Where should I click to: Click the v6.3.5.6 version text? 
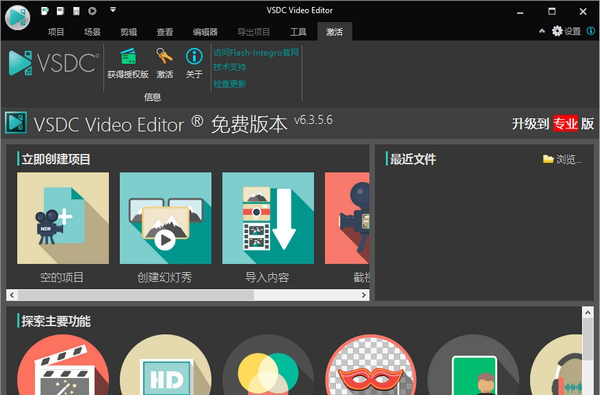tap(313, 120)
